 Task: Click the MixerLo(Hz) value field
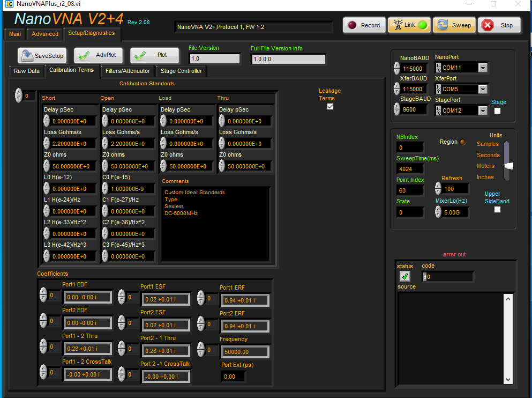tap(456, 212)
